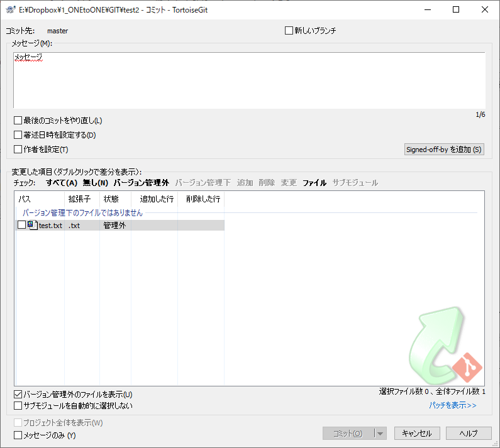Check the test.txt file checkbox
Image resolution: width=500 pixels, height=448 pixels.
pos(21,225)
